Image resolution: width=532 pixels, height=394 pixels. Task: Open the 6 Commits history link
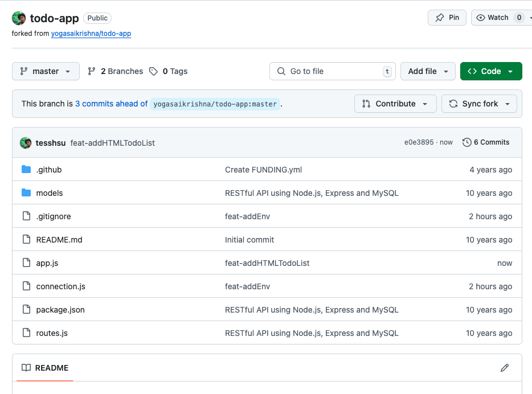[486, 142]
